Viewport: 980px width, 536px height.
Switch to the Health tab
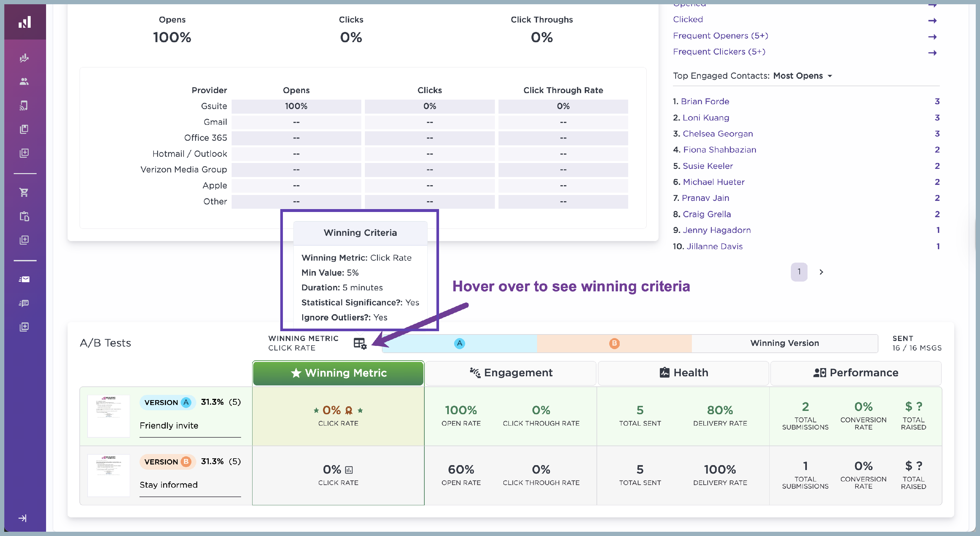[x=683, y=373]
